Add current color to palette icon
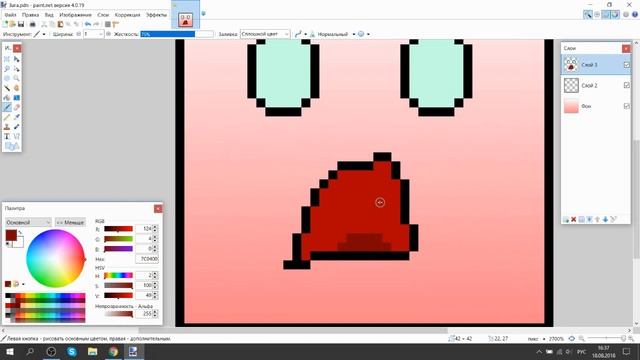Image resolution: width=640 pixels, height=360 pixels. click(x=8, y=284)
